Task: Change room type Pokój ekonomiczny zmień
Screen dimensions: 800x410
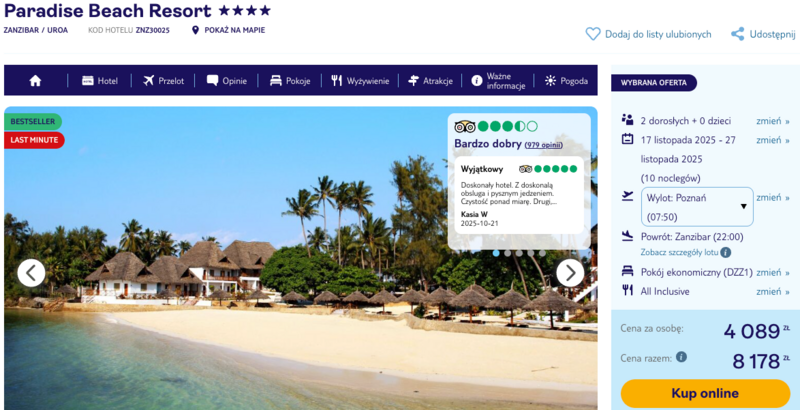Action: point(772,272)
